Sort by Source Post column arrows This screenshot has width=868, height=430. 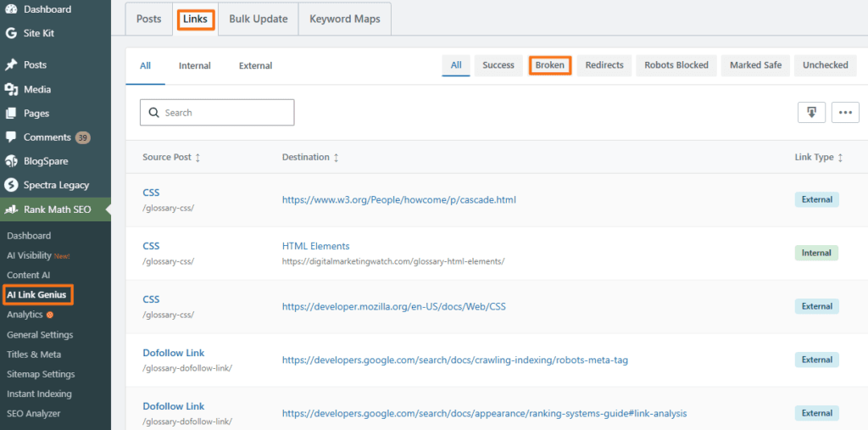pyautogui.click(x=198, y=158)
